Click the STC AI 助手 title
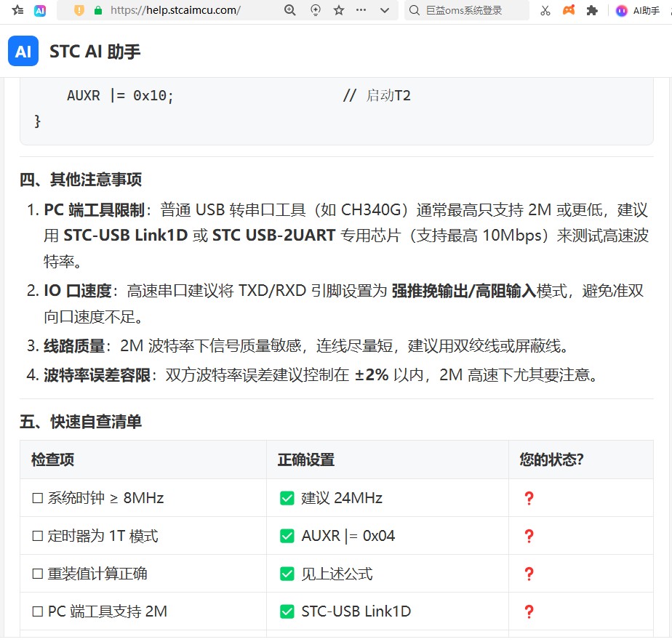Image resolution: width=672 pixels, height=642 pixels. (95, 52)
